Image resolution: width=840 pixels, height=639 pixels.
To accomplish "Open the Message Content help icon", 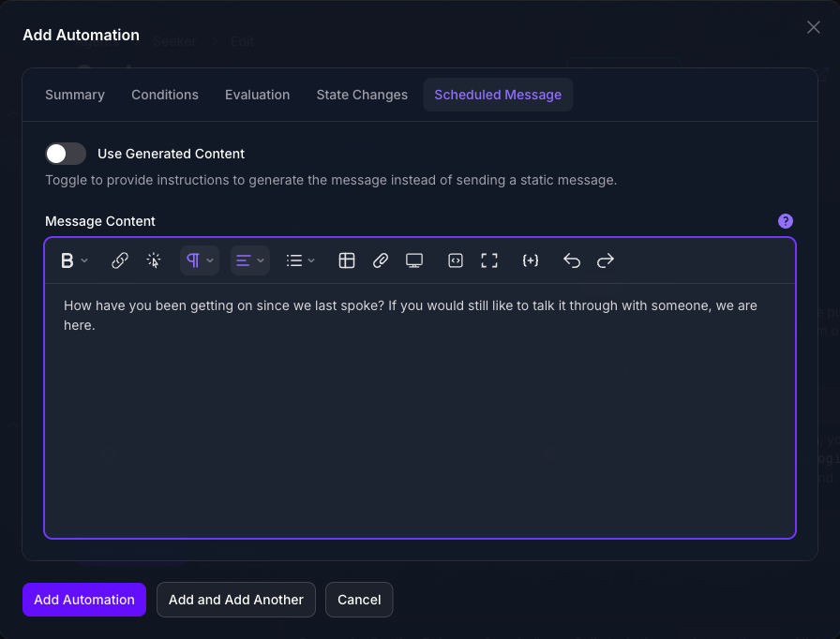I will point(786,221).
